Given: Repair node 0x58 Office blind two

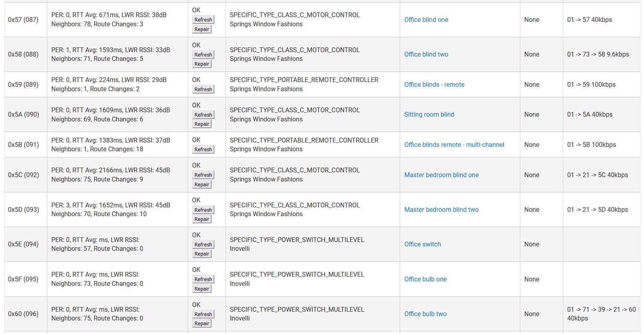Looking at the screenshot, I should tap(202, 64).
